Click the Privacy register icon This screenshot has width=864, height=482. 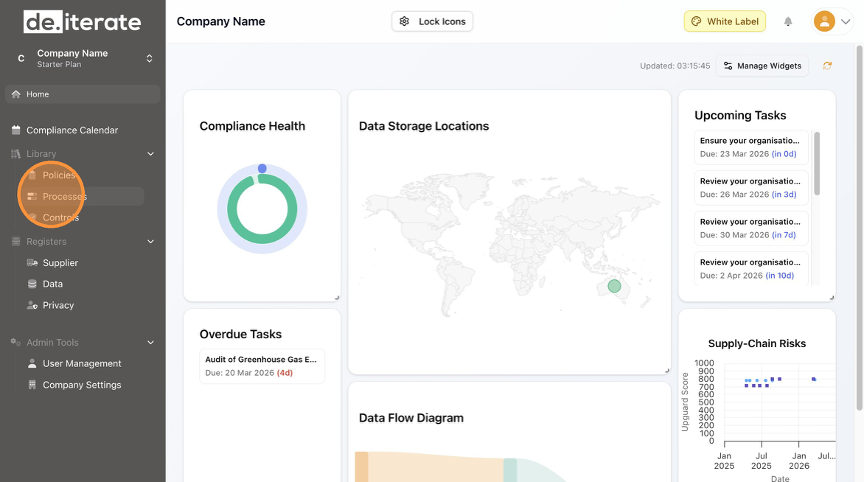32,305
